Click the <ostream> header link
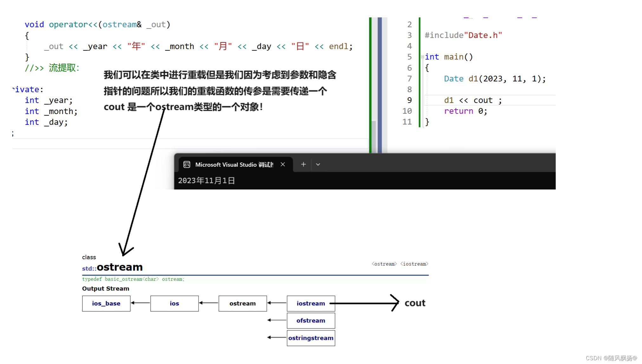This screenshot has height=364, width=642. [x=384, y=264]
